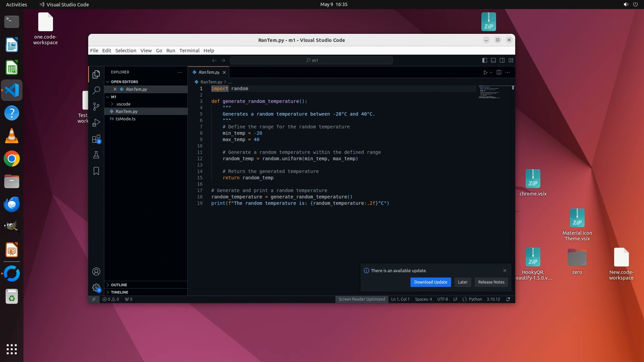Open the run button dropdown arrow
Image resolution: width=644 pixels, height=362 pixels.
(491, 72)
